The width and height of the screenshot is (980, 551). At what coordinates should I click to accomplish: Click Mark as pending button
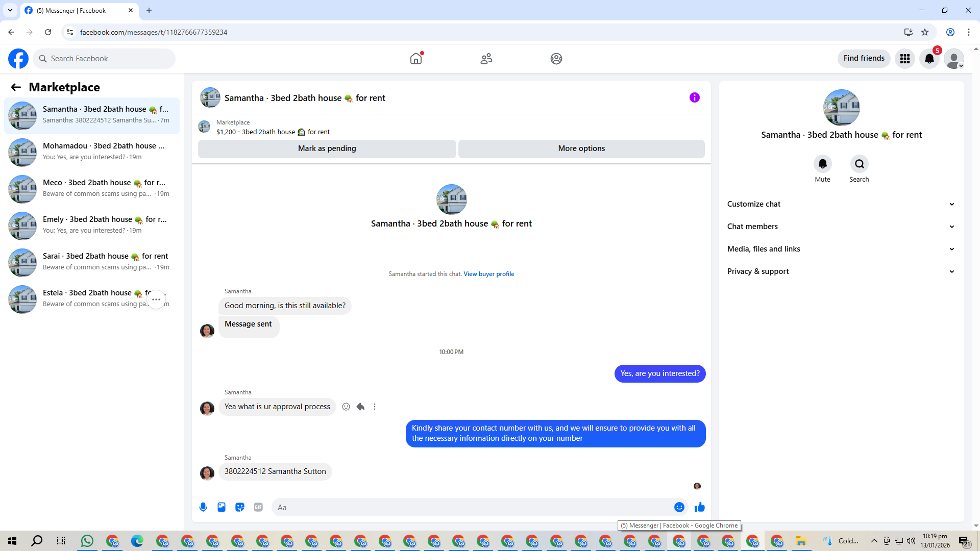coord(327,148)
